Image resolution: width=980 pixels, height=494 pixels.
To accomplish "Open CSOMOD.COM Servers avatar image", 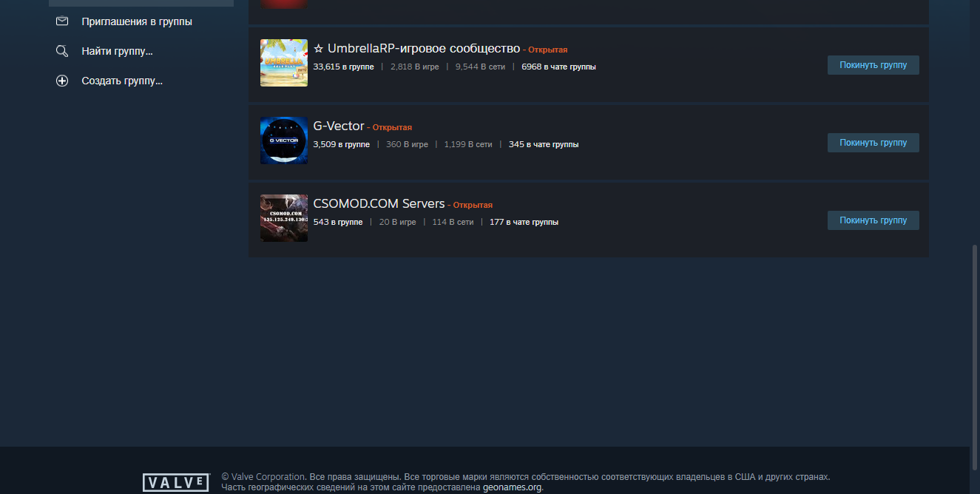I will (284, 218).
